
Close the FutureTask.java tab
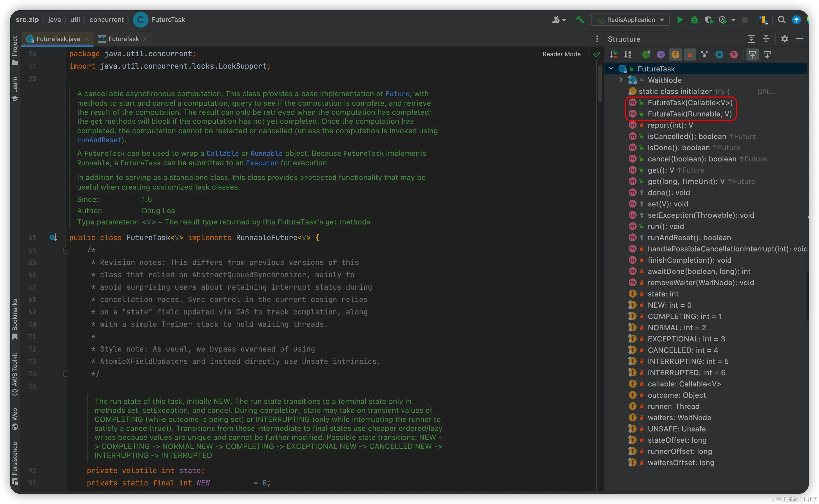tap(87, 39)
